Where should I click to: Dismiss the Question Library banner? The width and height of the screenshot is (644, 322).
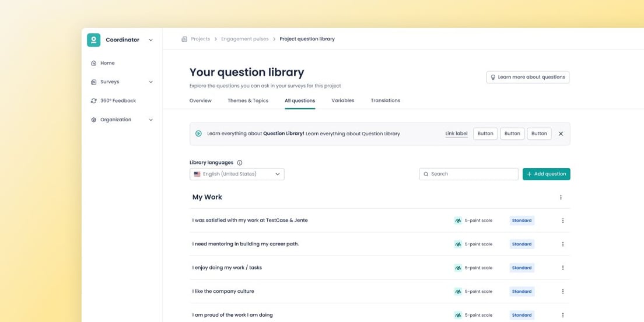(561, 134)
